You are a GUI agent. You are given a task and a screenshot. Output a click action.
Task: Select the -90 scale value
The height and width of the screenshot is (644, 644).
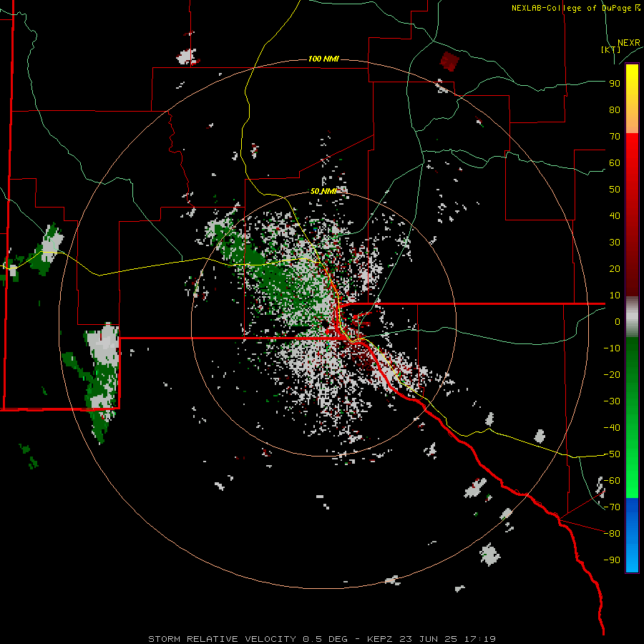click(612, 560)
